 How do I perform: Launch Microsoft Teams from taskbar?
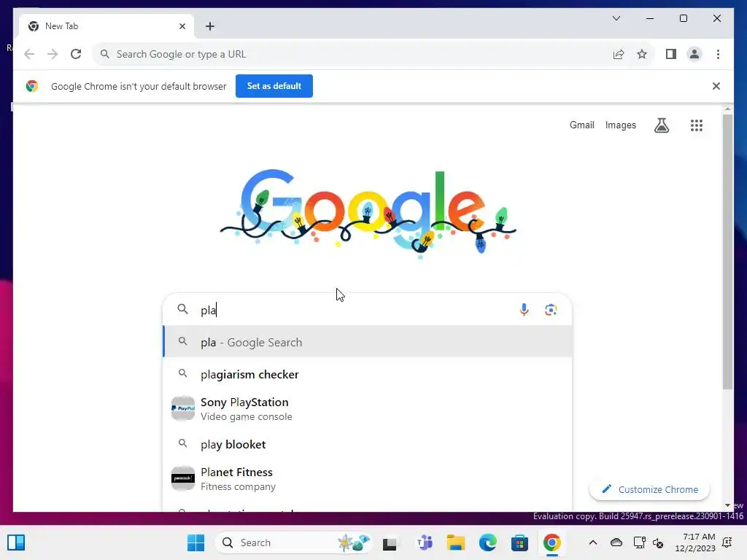coord(424,542)
